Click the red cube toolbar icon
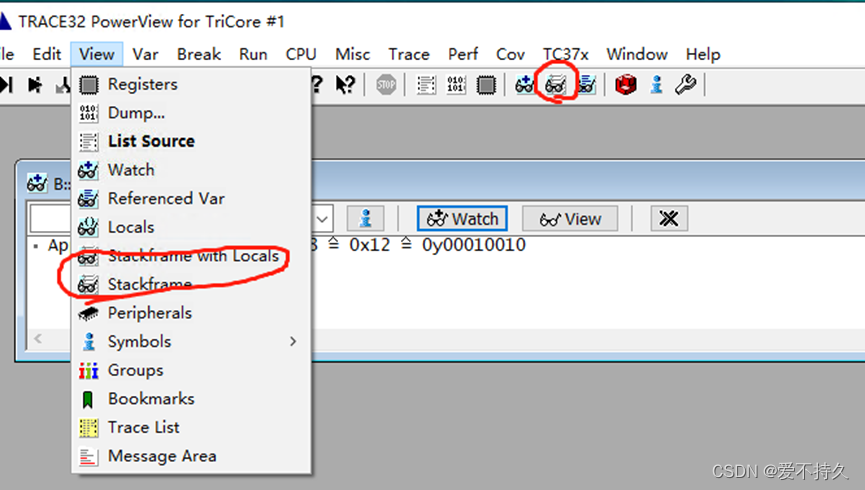Viewport: 865px width, 490px height. coord(626,84)
